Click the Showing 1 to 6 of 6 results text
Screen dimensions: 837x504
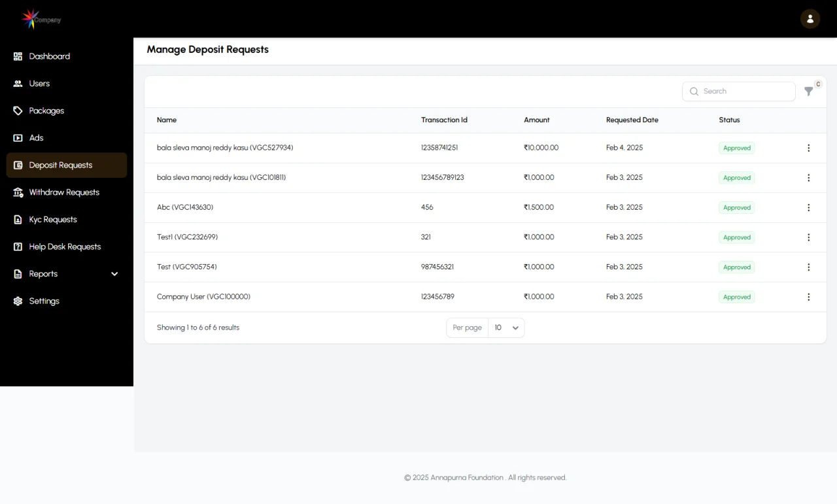(x=198, y=328)
